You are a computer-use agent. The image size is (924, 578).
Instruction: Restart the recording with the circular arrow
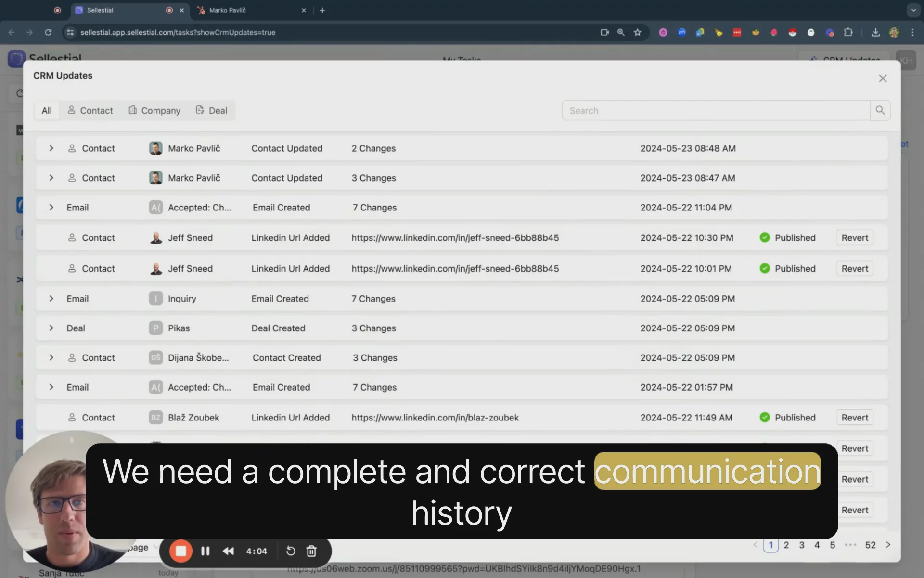point(291,551)
